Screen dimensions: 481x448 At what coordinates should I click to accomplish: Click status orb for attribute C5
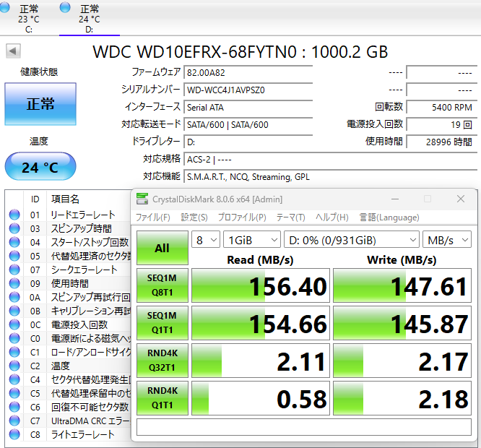pos(14,393)
